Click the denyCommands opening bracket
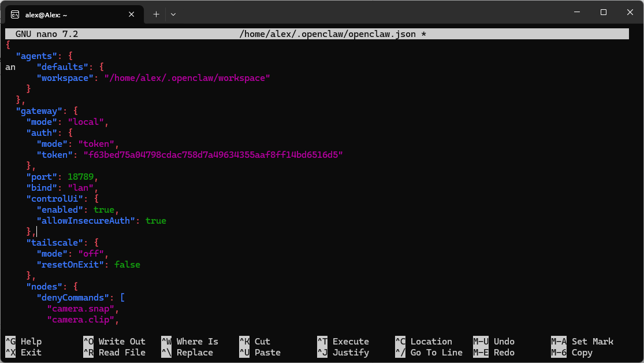 point(122,298)
